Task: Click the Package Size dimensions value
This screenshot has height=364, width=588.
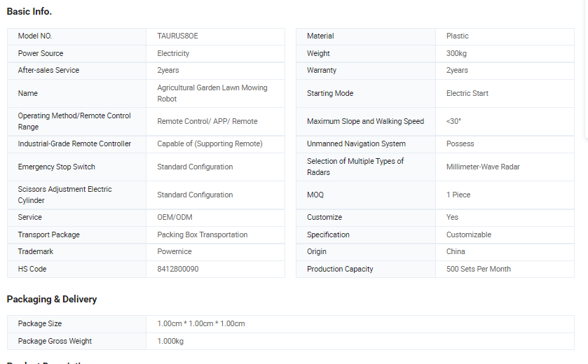Action: click(x=201, y=323)
